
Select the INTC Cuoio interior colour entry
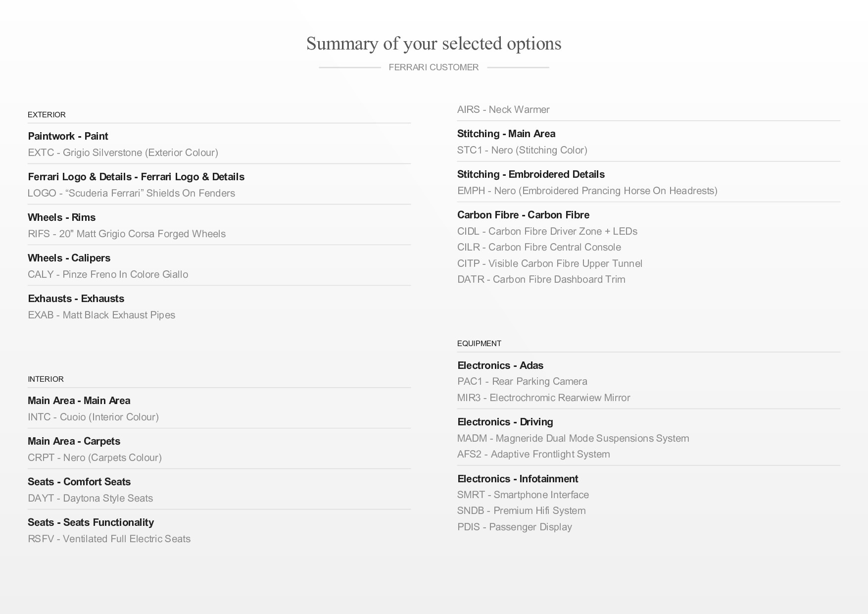click(93, 417)
